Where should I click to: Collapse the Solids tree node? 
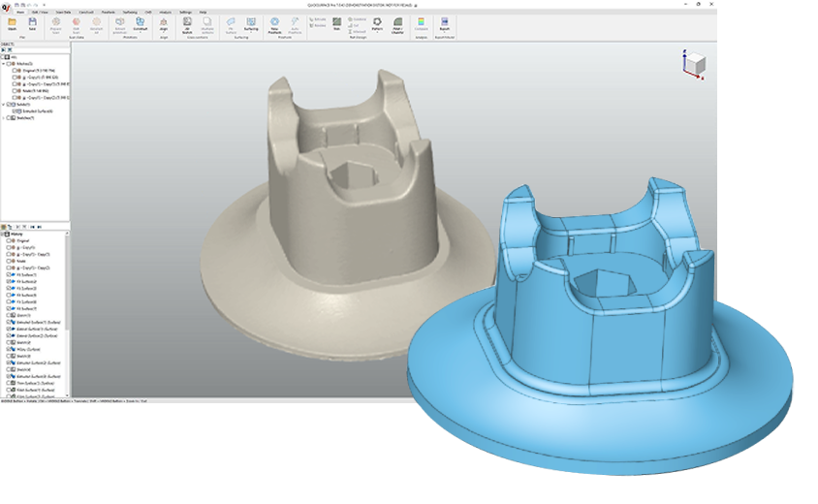click(x=4, y=105)
